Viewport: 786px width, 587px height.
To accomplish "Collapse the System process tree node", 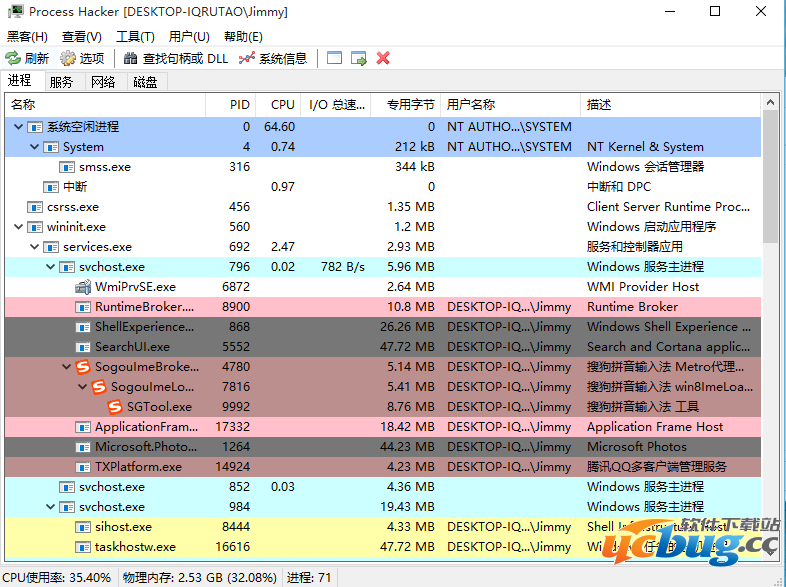I will click(x=35, y=147).
